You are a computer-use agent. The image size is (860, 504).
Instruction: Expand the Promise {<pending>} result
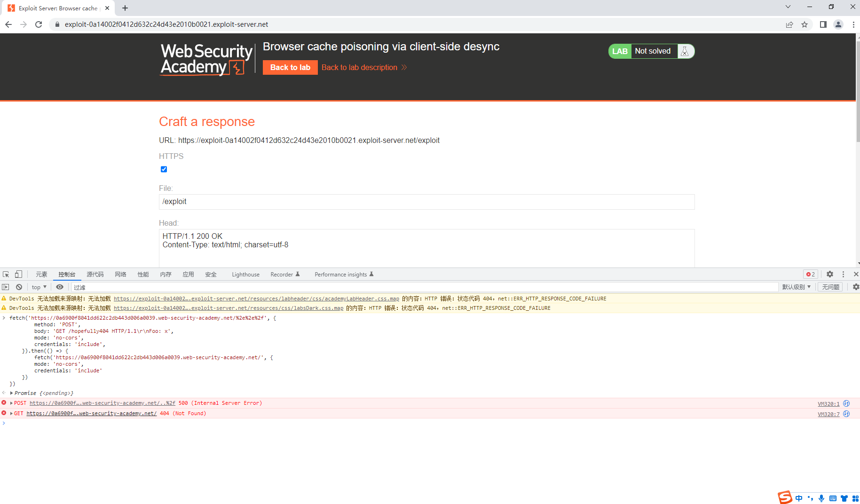(11, 393)
